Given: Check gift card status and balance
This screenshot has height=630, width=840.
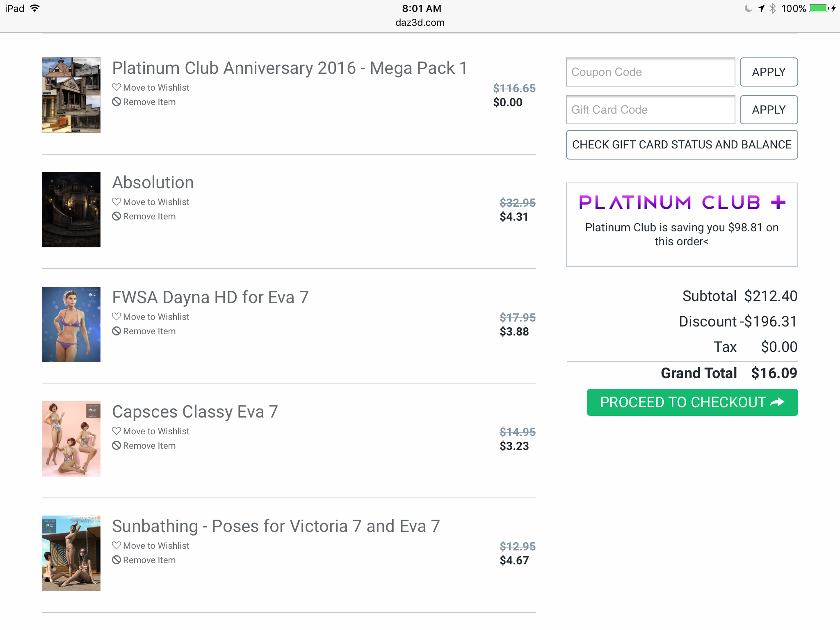Looking at the screenshot, I should 682,145.
